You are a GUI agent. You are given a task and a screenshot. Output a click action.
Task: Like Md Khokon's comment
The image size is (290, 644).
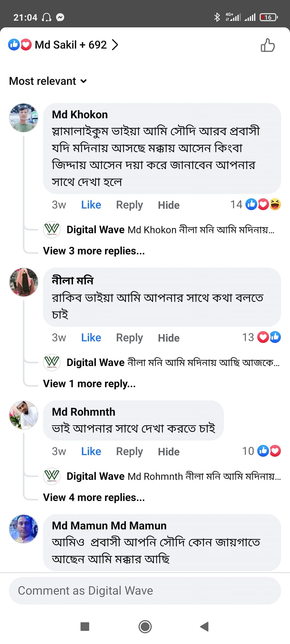(91, 205)
